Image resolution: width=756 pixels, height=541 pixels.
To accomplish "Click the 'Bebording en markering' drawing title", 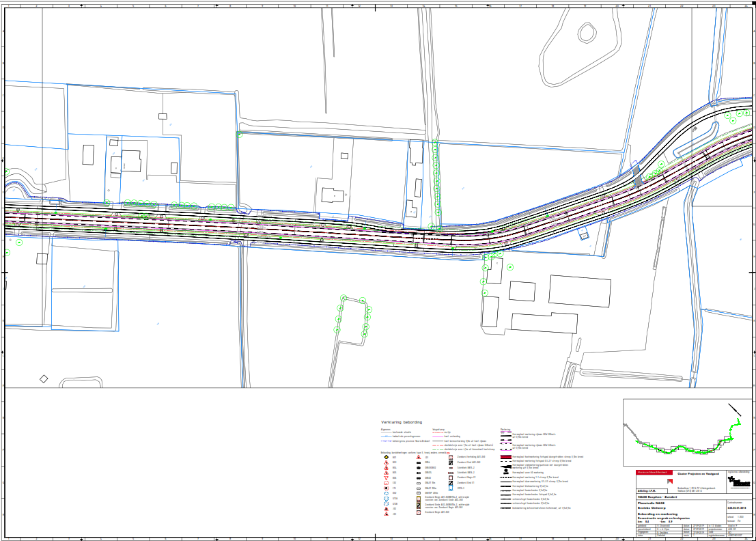I will (657, 514).
